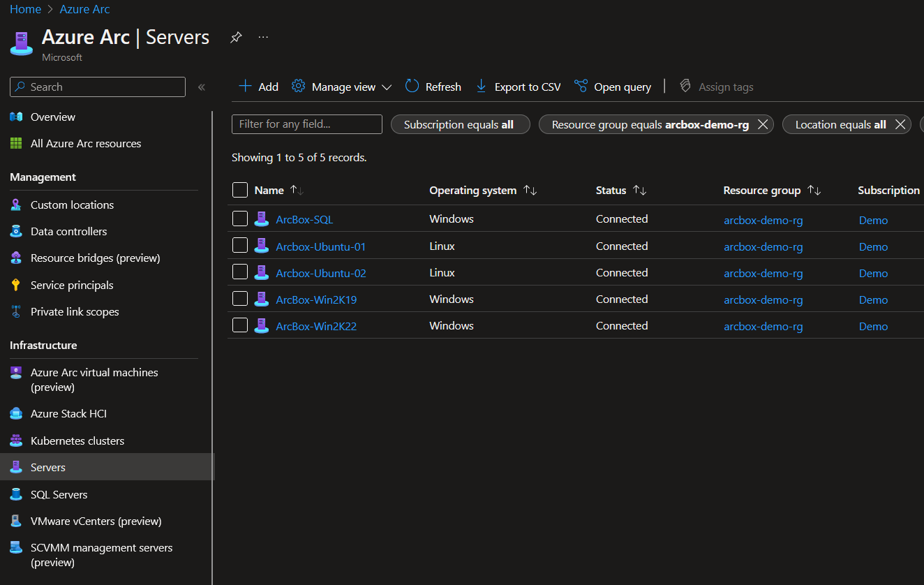Click the Assign tags icon
Image resolution: width=924 pixels, height=585 pixels.
pyautogui.click(x=685, y=86)
